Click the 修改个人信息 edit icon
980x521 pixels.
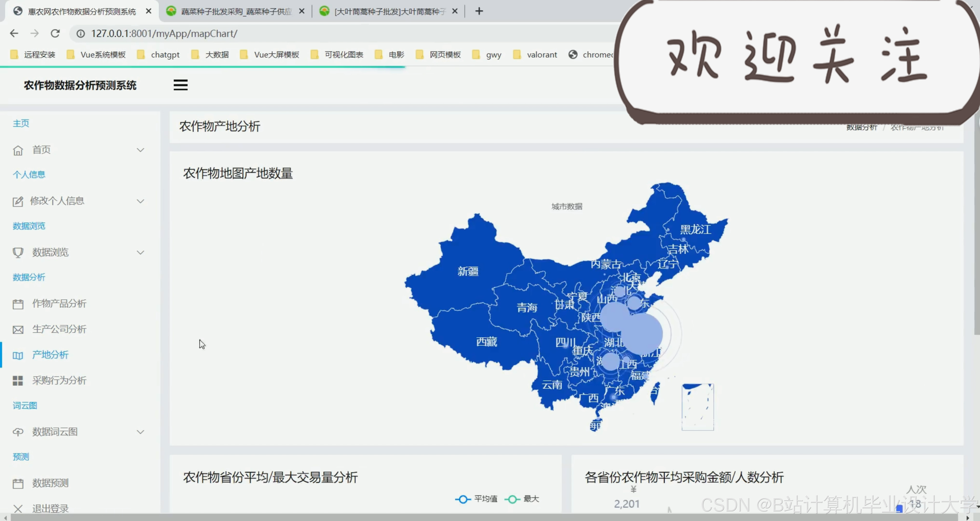coord(18,201)
